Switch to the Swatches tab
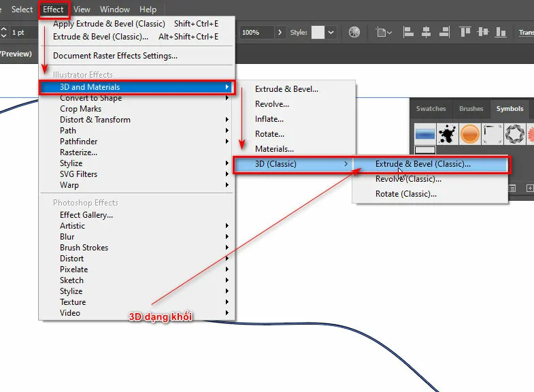 click(431, 109)
